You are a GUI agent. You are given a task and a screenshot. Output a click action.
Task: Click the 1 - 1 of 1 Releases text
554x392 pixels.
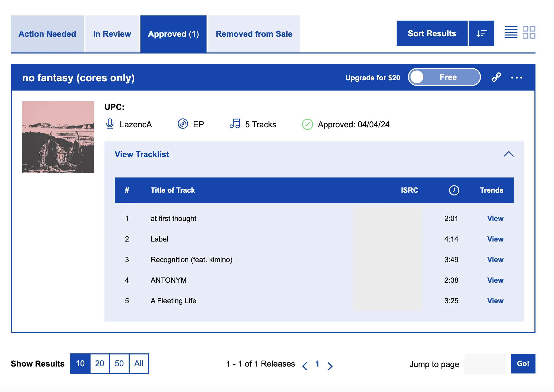pos(261,364)
